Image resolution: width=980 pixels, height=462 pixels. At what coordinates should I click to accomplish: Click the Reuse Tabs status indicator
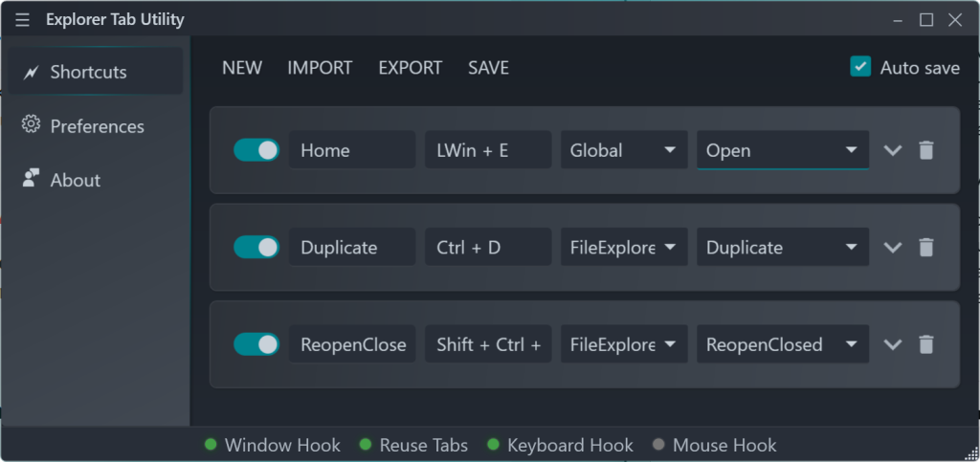(413, 445)
